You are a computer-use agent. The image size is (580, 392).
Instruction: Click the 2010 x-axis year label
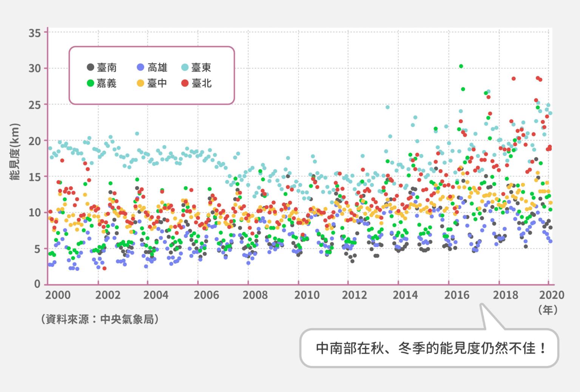(307, 295)
